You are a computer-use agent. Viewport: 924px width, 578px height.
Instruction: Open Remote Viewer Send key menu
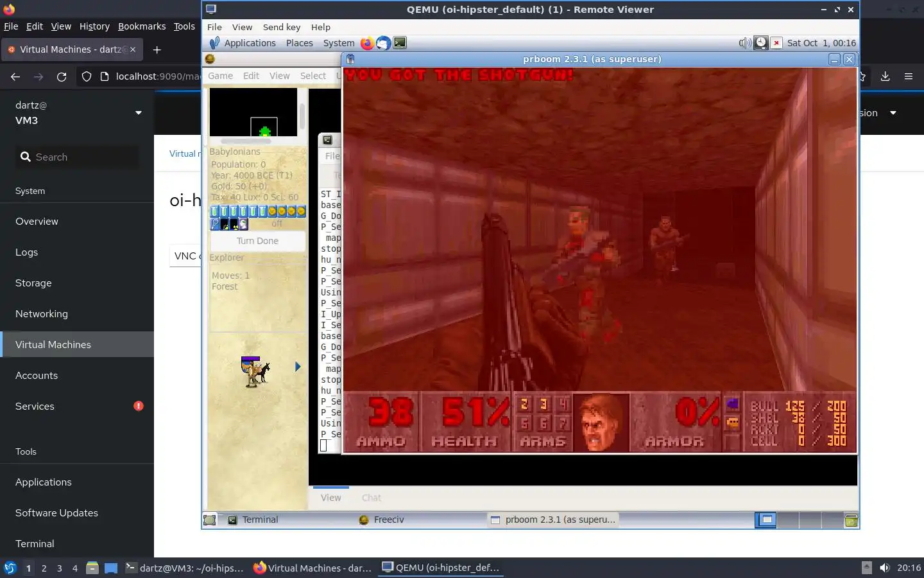(282, 27)
